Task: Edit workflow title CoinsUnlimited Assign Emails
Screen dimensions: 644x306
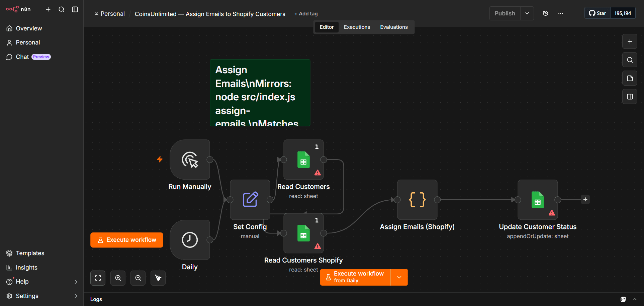Action: [x=210, y=14]
